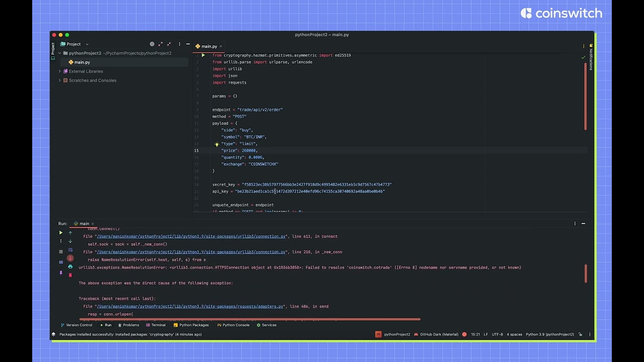Click Run console horizontal scrollbar

coord(250,319)
